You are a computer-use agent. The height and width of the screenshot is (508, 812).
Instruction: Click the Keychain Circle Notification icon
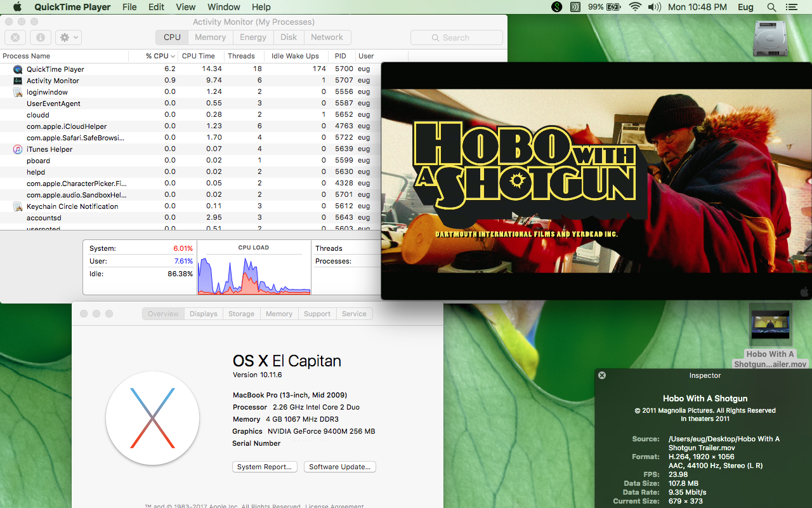pos(18,206)
